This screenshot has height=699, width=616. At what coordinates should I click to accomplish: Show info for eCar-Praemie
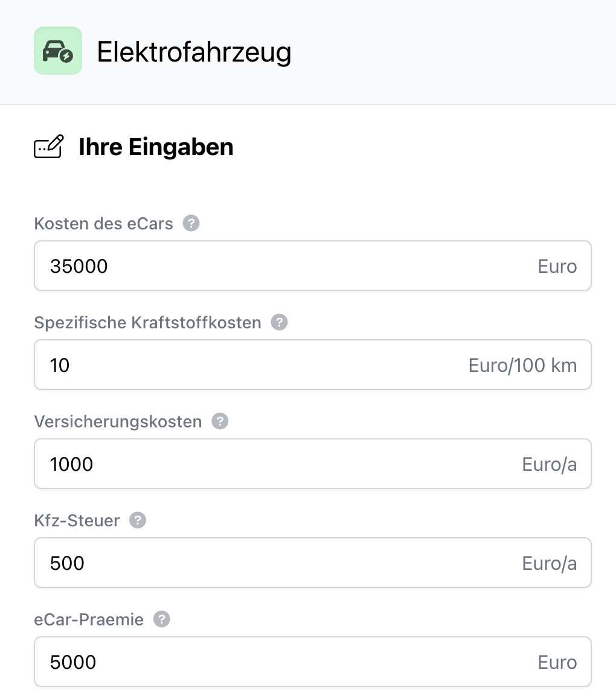(x=162, y=619)
